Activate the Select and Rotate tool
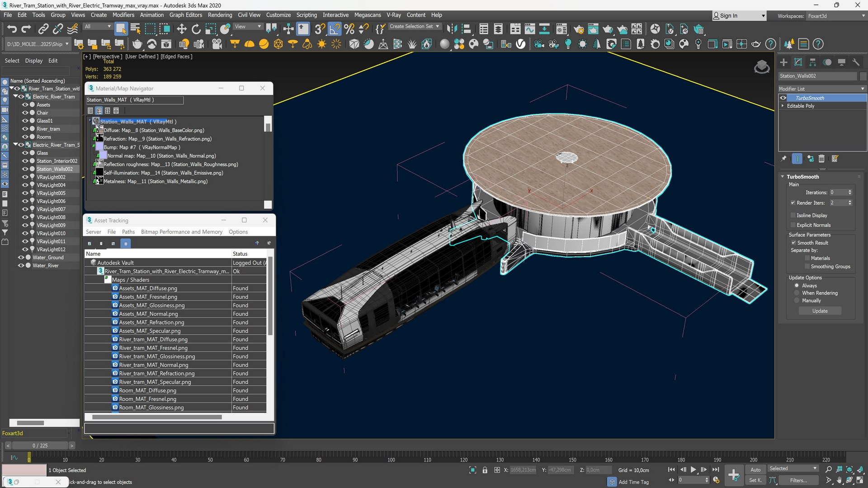The width and height of the screenshot is (868, 488). [x=196, y=29]
